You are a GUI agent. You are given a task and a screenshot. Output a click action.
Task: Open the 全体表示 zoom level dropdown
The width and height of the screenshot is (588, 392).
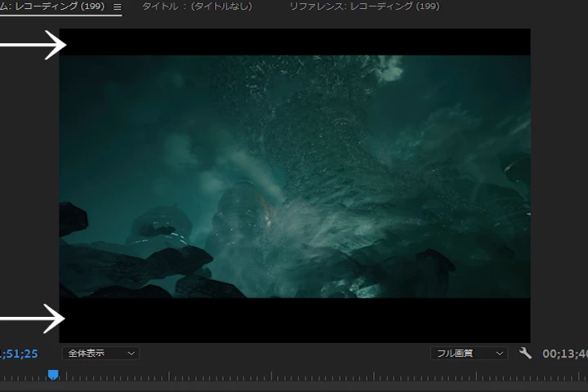(x=100, y=354)
